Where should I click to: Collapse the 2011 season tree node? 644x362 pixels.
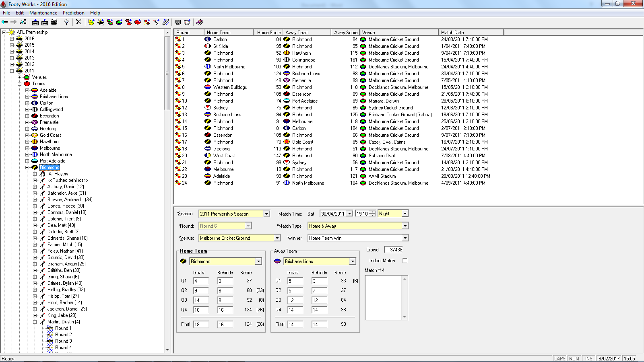tap(12, 71)
